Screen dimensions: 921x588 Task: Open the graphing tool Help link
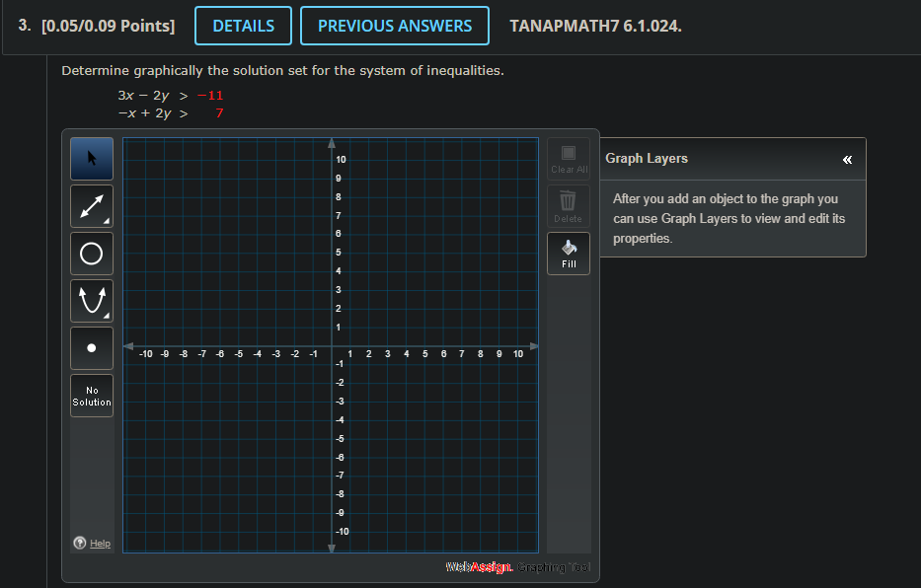(100, 544)
